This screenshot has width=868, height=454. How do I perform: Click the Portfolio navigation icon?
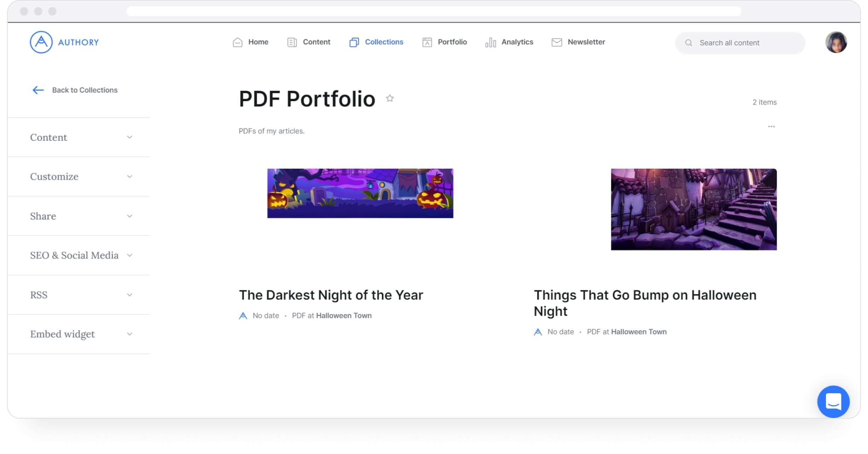tap(427, 41)
